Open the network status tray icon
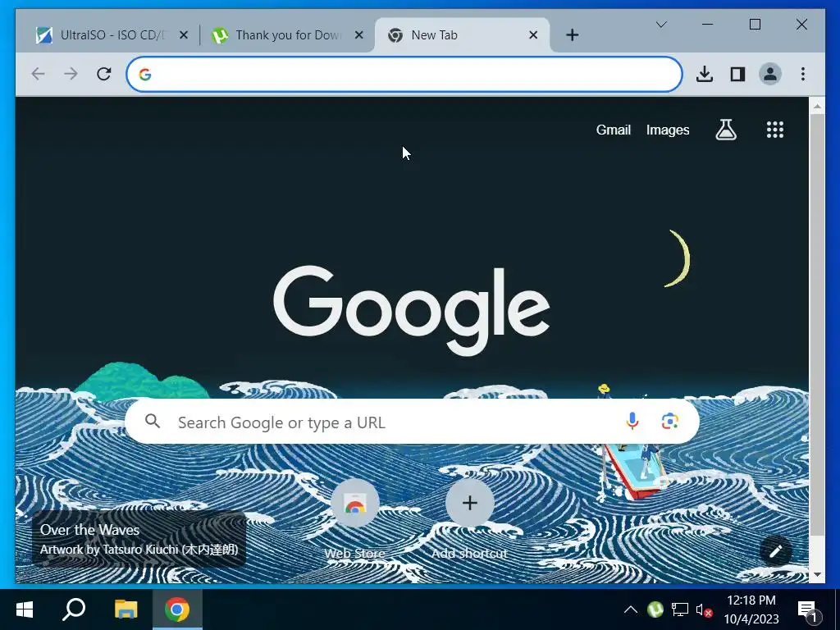 pyautogui.click(x=680, y=609)
